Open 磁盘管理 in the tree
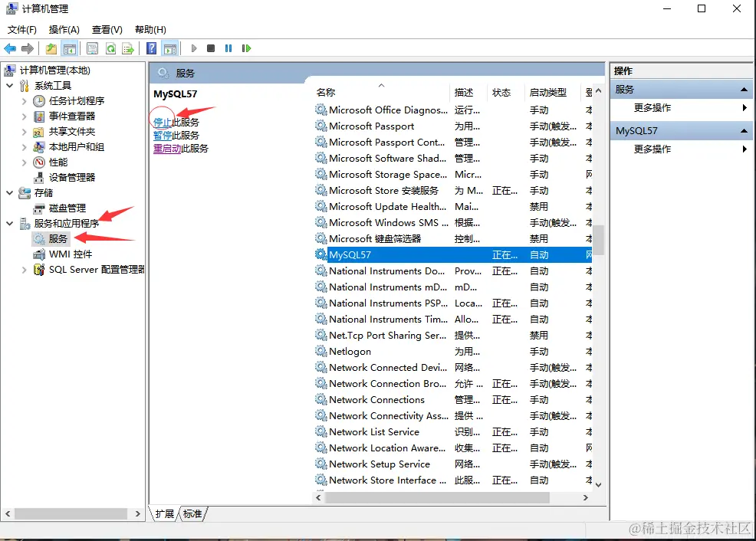 [67, 208]
